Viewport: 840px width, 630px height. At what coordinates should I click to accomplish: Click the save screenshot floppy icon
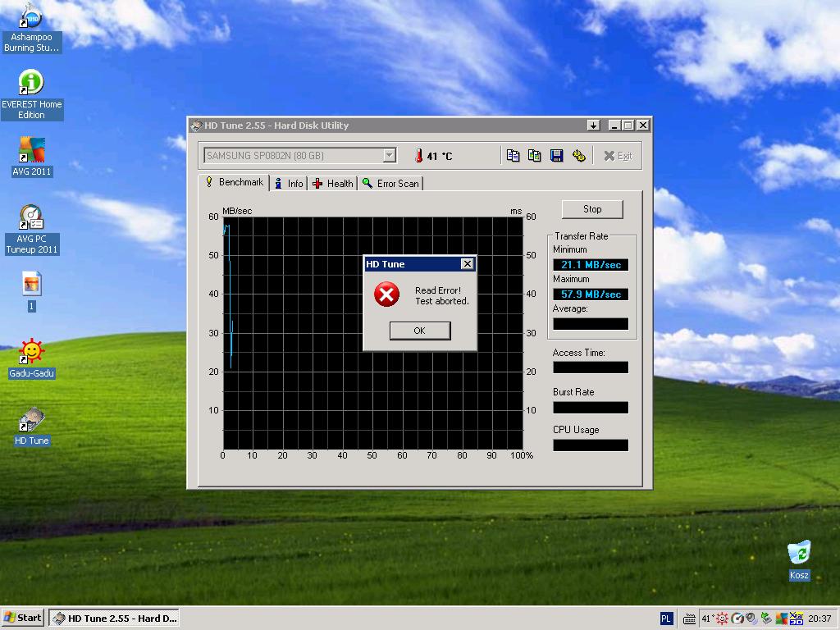click(x=557, y=156)
